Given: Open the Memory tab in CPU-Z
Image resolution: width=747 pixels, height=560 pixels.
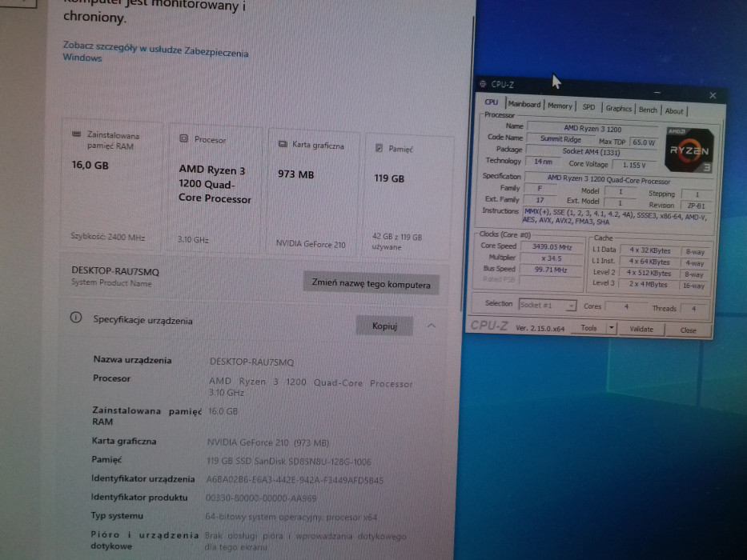Looking at the screenshot, I should coord(560,106).
